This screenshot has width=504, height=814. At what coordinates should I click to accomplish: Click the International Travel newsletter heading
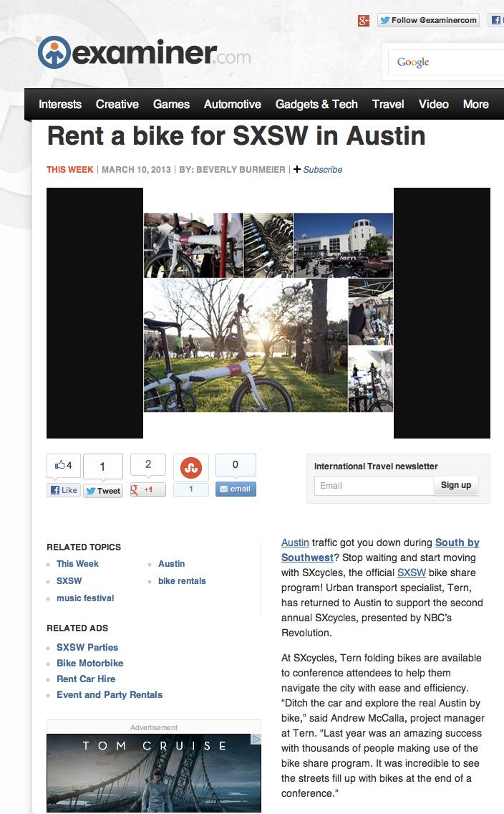[376, 466]
